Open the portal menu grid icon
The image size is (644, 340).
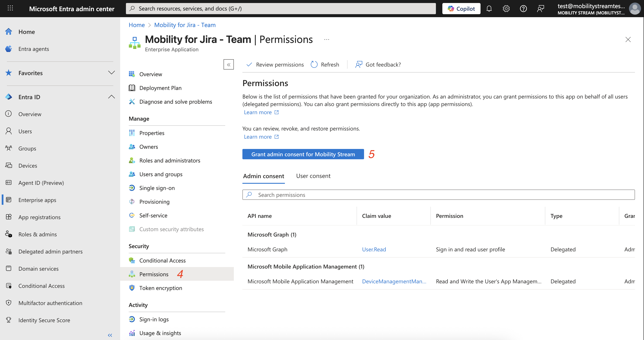[x=10, y=8]
